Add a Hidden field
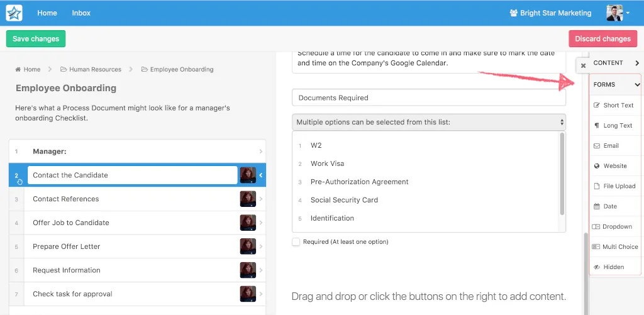The height and width of the screenshot is (315, 644). coord(615,267)
